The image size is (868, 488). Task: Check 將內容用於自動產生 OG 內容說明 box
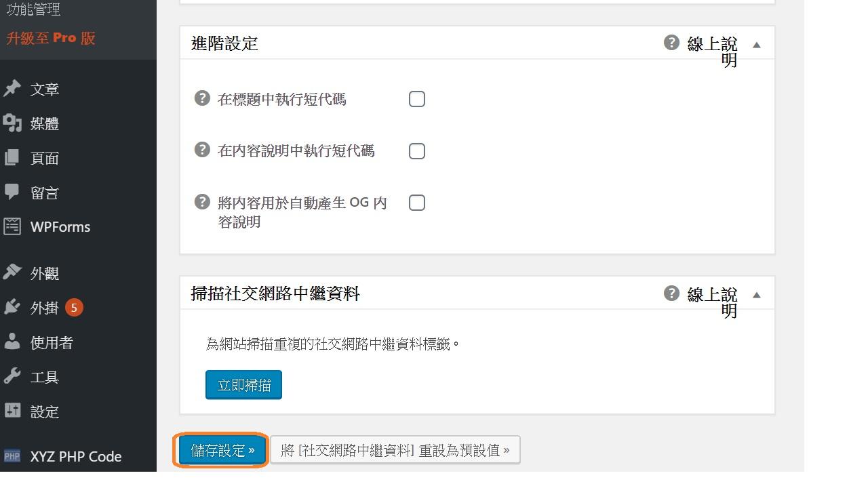tap(417, 202)
